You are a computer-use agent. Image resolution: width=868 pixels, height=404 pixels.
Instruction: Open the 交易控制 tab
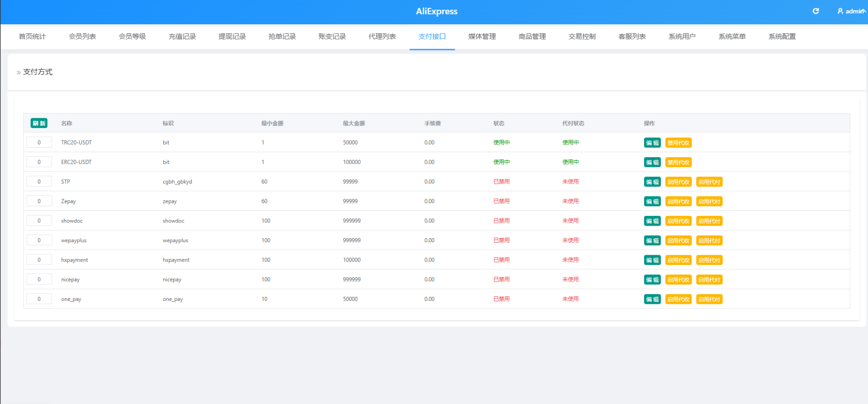pyautogui.click(x=583, y=36)
